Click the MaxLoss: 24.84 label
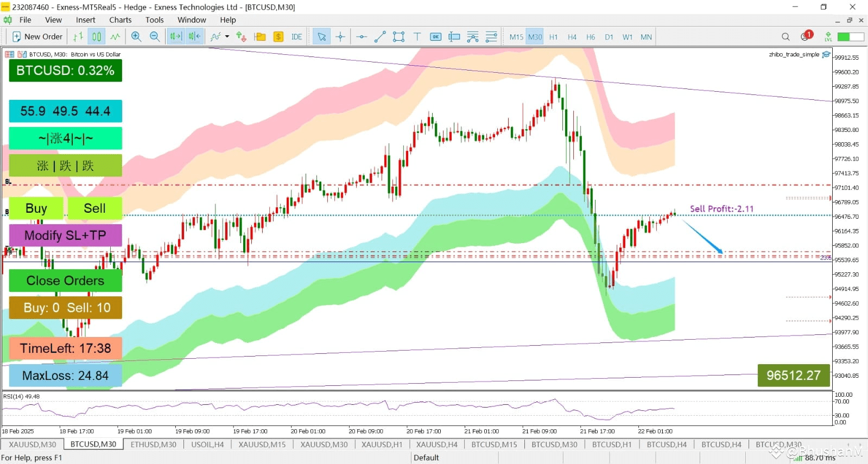The image size is (868, 464). (x=66, y=376)
